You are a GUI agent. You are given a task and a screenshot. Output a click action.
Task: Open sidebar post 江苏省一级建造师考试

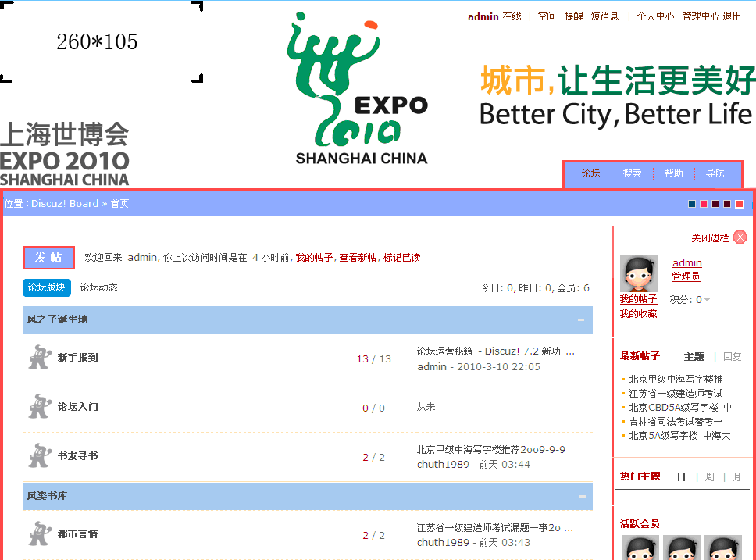676,394
